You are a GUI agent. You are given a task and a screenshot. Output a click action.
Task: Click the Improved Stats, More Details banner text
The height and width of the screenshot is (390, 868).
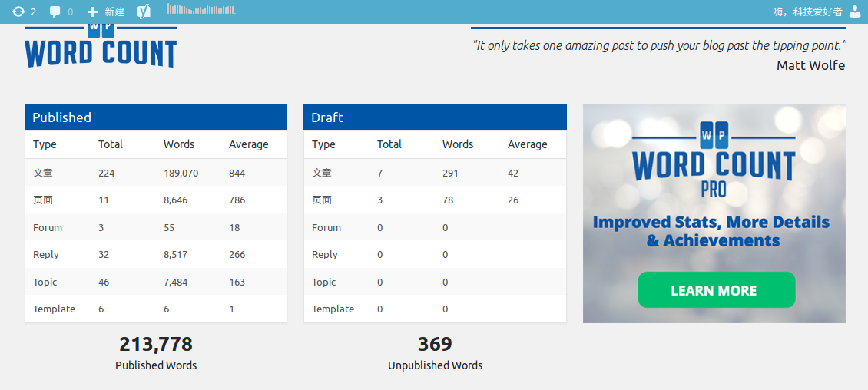(711, 231)
